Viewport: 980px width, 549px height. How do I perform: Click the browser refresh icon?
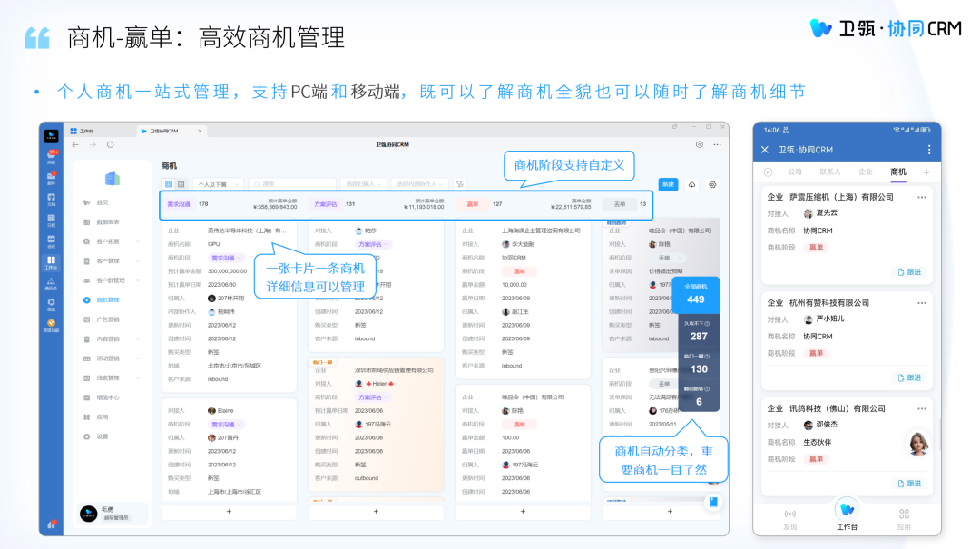tap(110, 144)
